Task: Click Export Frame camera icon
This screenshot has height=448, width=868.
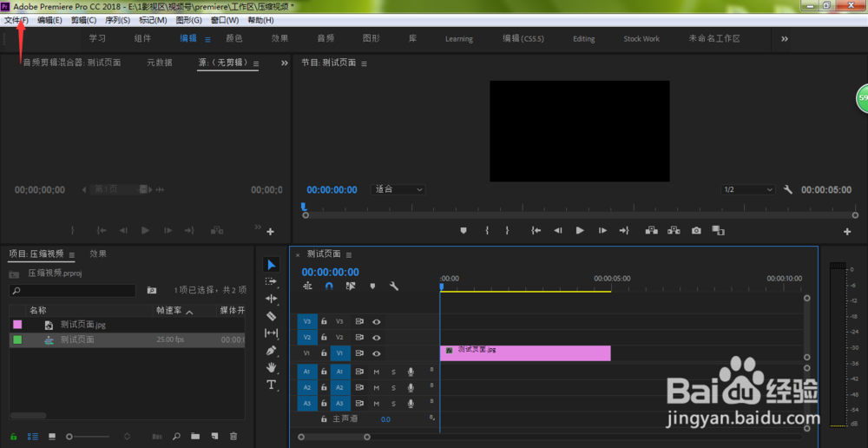Action: click(696, 230)
